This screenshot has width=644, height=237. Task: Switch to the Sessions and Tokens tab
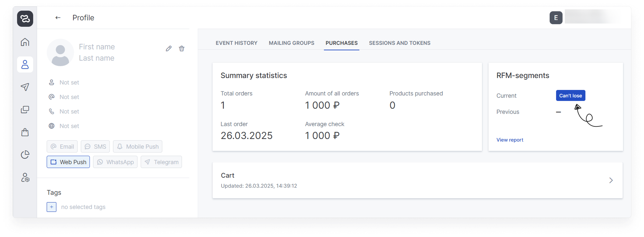tap(400, 43)
